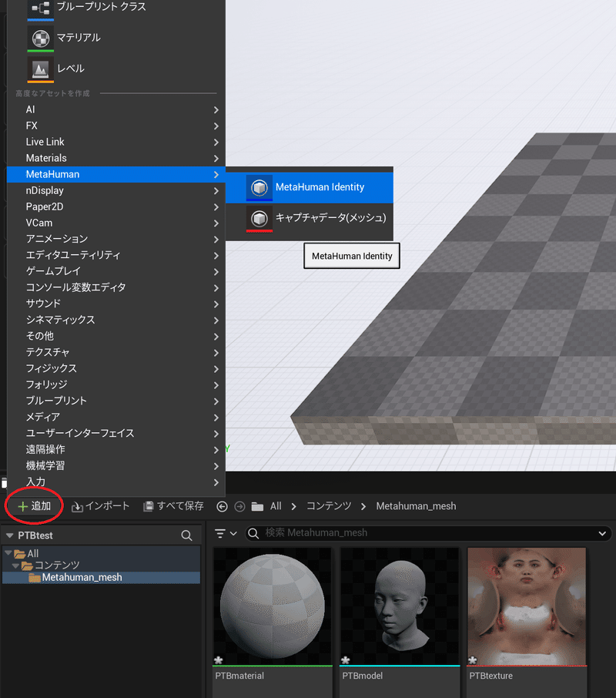This screenshot has width=616, height=698.
Task: Expand the breadcrumb chevron after All
Action: 293,507
